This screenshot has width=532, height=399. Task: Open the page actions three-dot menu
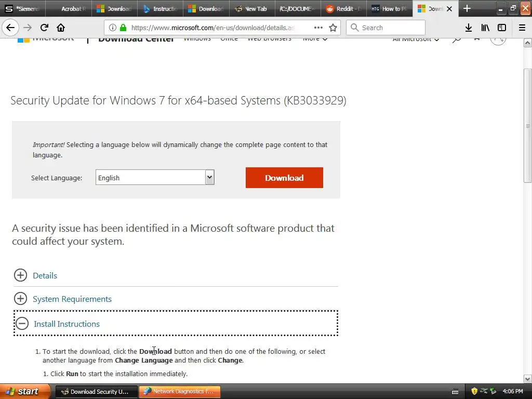318,28
